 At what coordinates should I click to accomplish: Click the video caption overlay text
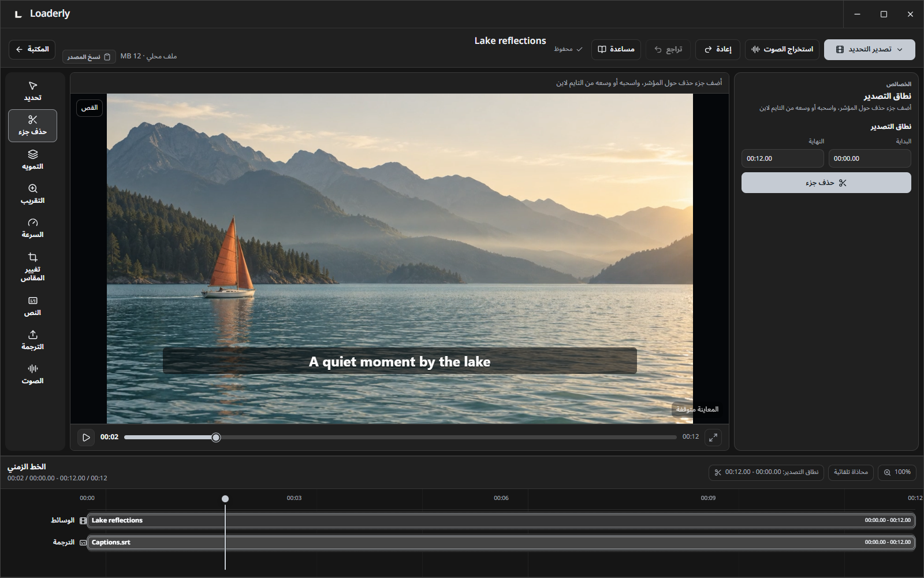(x=400, y=361)
